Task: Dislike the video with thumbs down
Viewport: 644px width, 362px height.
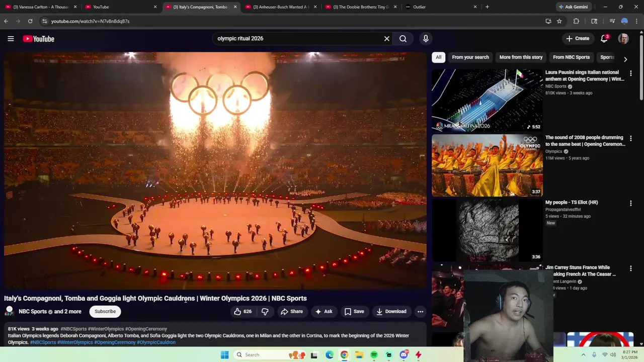Action: pos(265,311)
